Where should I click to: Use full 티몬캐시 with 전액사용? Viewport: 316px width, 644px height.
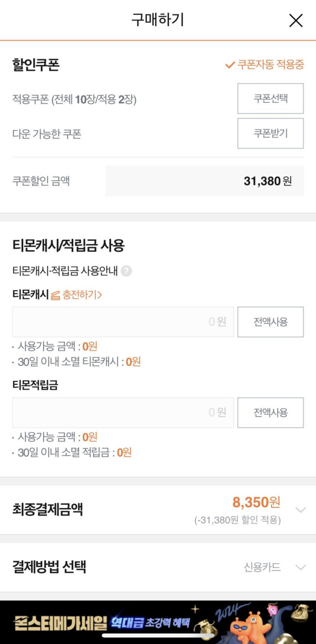click(x=270, y=322)
